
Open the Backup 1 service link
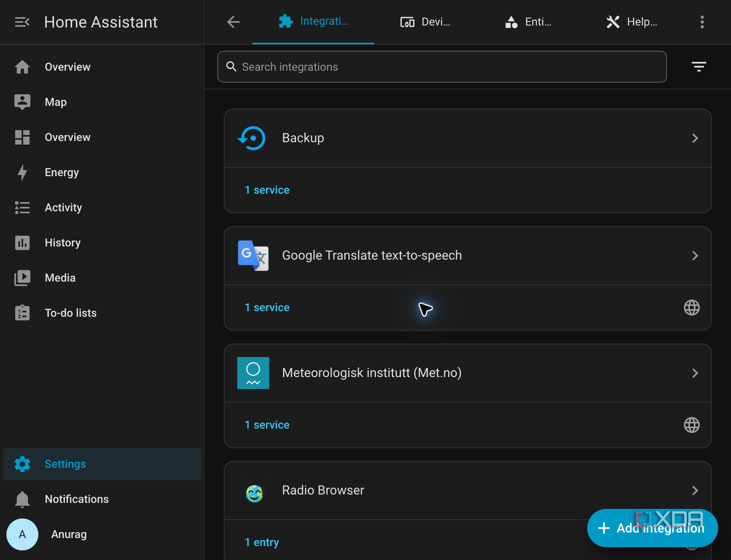pos(267,190)
